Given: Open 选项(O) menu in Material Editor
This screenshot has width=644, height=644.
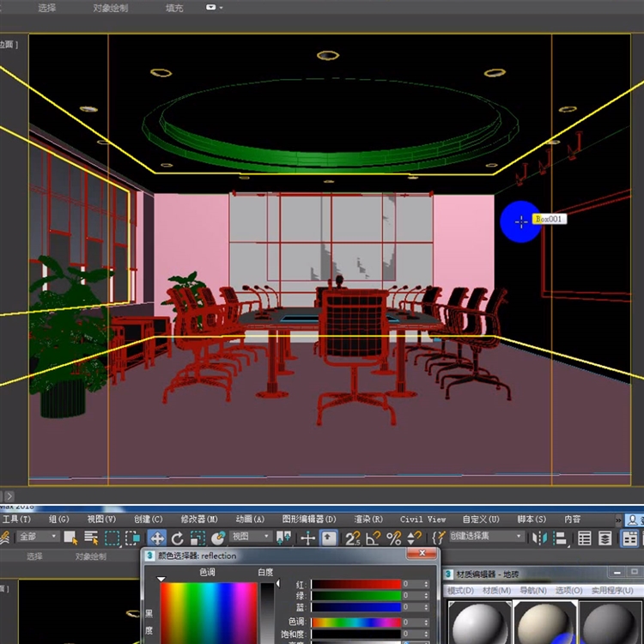Looking at the screenshot, I should [568, 590].
